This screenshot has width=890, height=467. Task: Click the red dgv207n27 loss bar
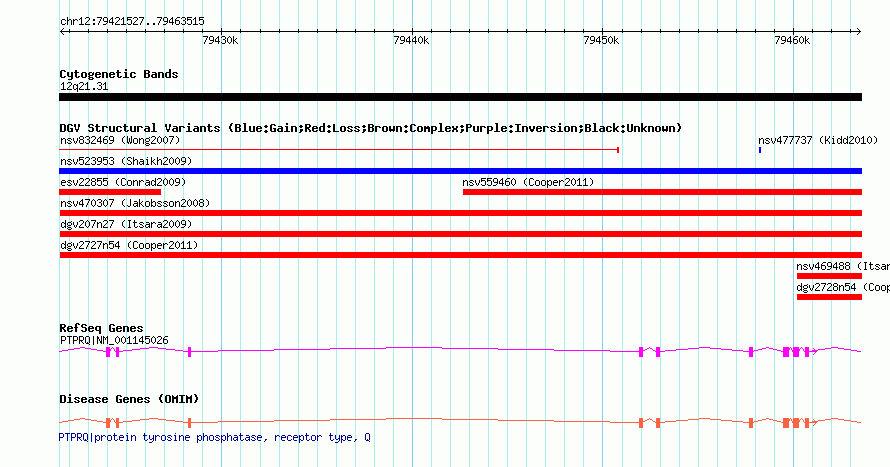pos(460,234)
